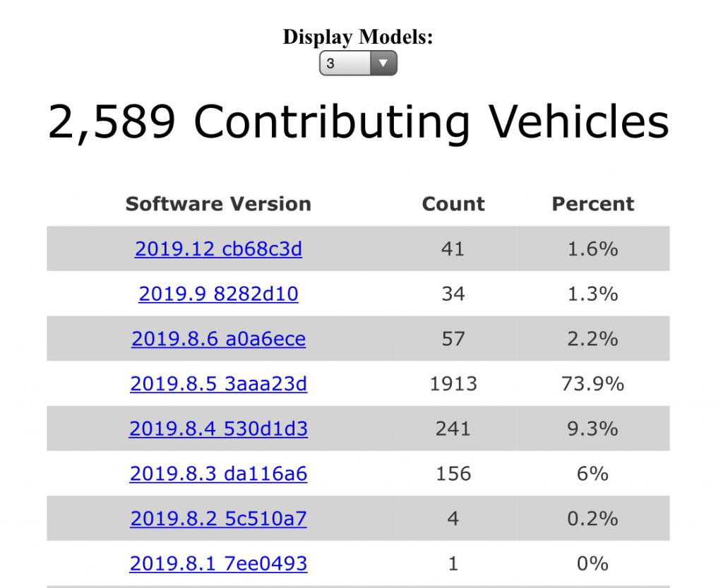Click count value 34
This screenshot has width=723, height=588.
point(453,294)
